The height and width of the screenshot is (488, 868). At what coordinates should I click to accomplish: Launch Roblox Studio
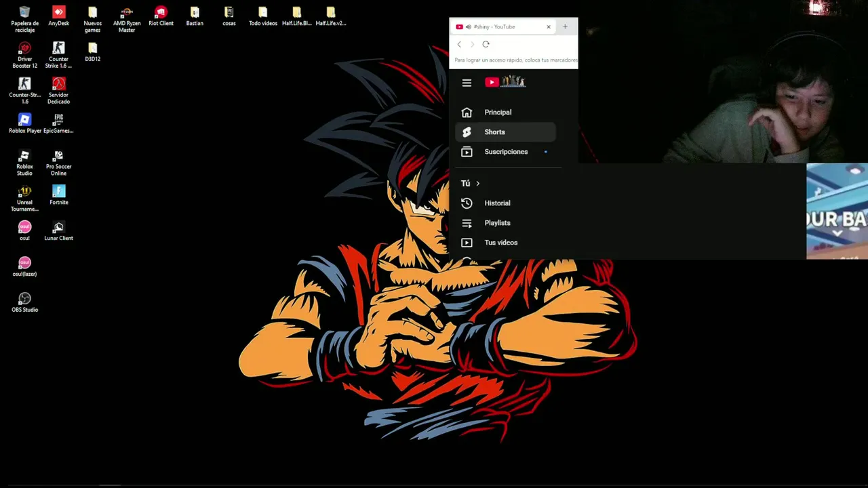click(24, 163)
